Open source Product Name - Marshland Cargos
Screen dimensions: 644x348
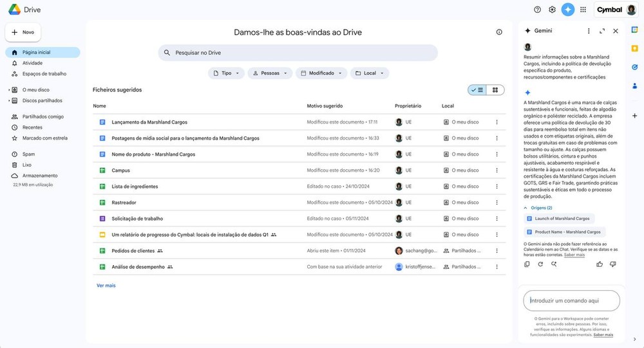(564, 232)
